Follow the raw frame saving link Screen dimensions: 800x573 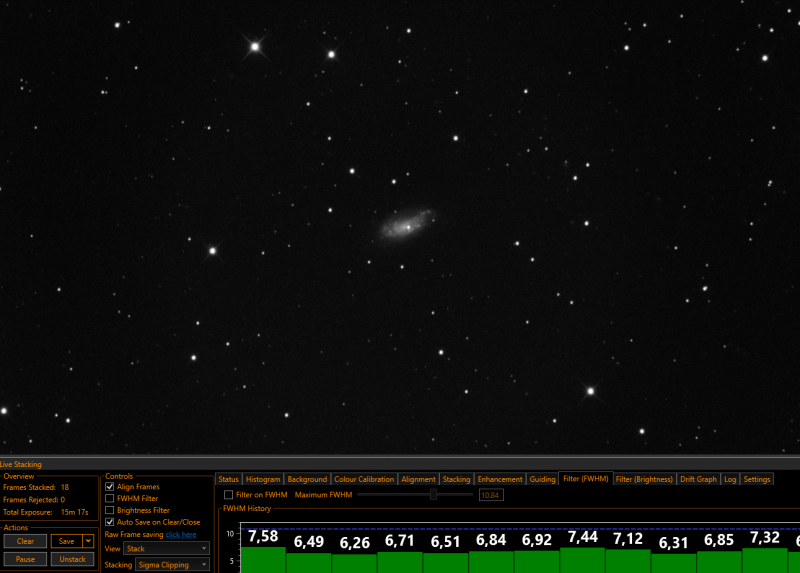[x=181, y=535]
